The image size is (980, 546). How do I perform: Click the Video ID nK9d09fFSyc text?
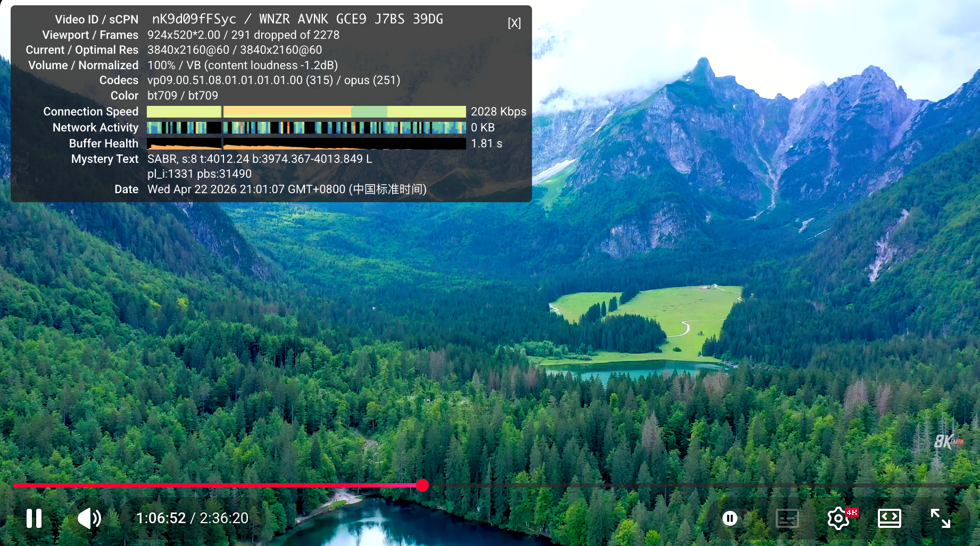pos(194,19)
